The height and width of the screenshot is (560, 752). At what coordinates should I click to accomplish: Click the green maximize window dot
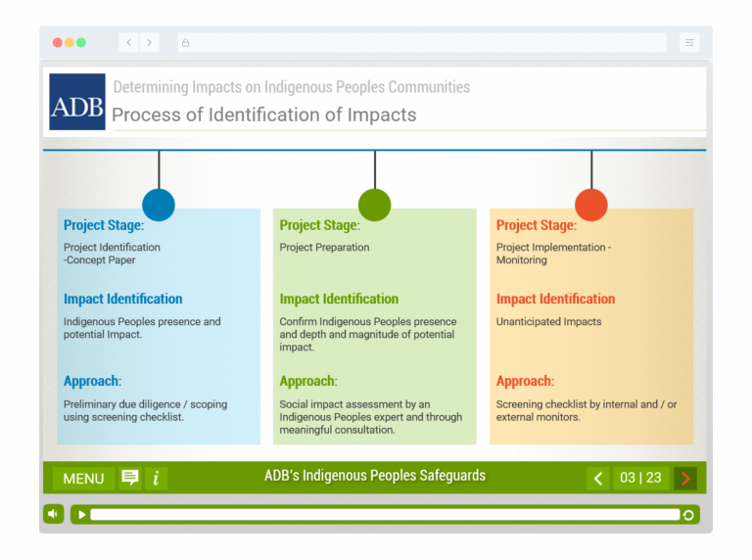[81, 43]
